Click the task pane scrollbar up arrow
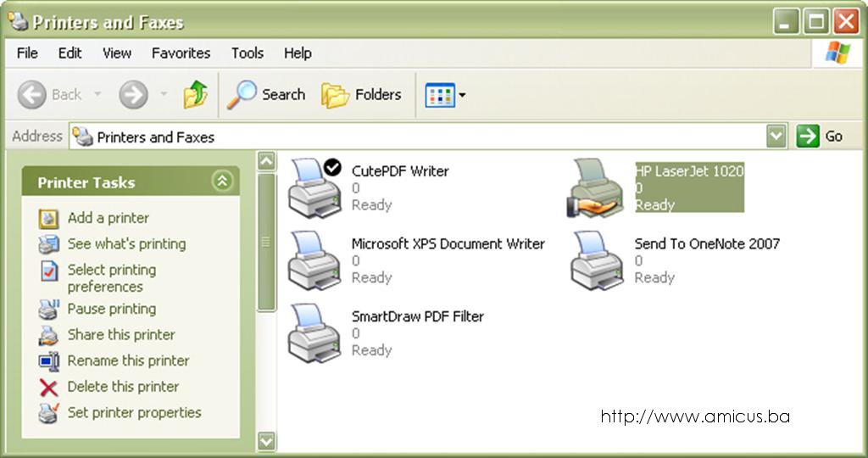The image size is (868, 458). 266,160
